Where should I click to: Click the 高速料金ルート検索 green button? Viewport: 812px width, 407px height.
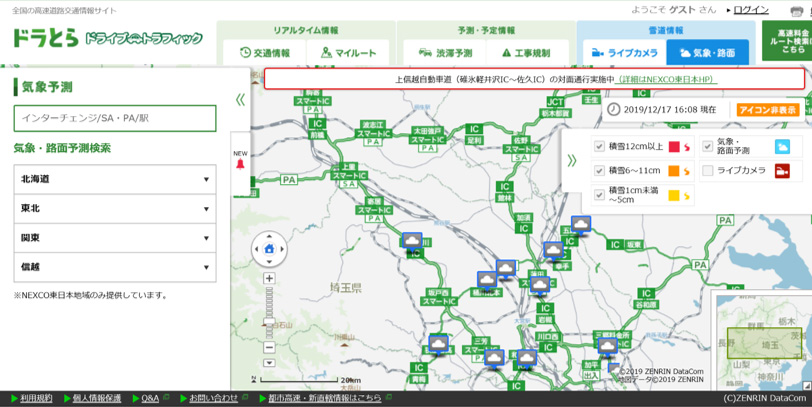(x=786, y=42)
